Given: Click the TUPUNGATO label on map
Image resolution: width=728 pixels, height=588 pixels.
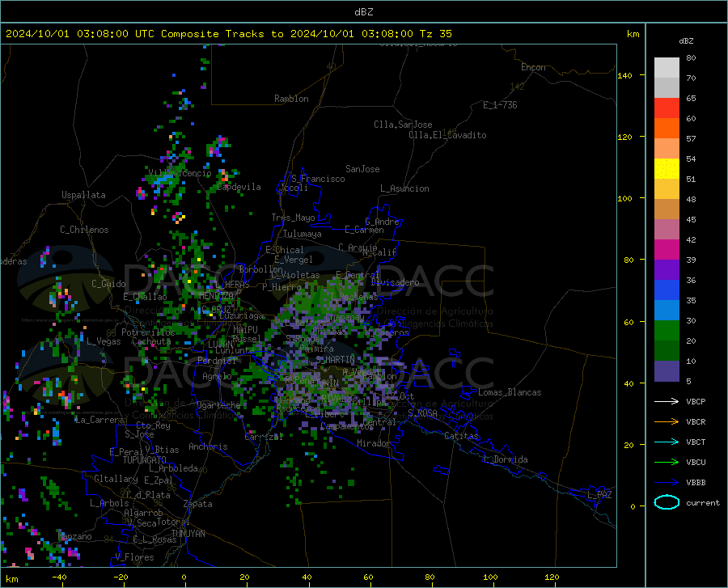Looking at the screenshot, I should click(145, 460).
